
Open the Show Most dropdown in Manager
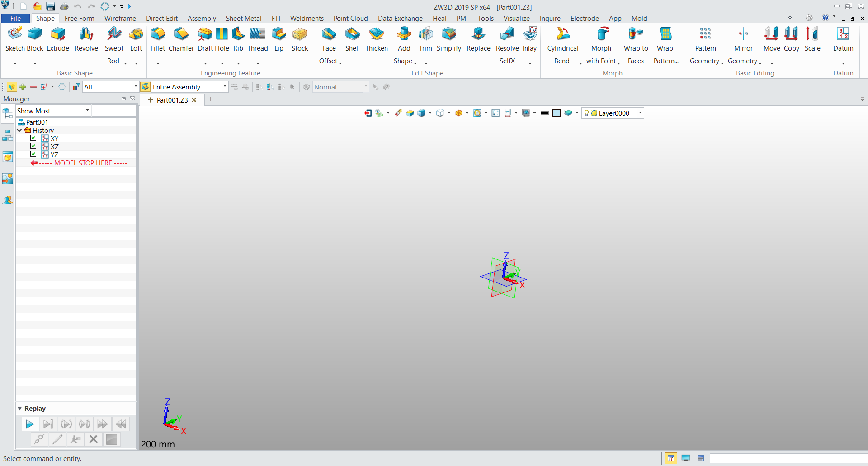[87, 110]
